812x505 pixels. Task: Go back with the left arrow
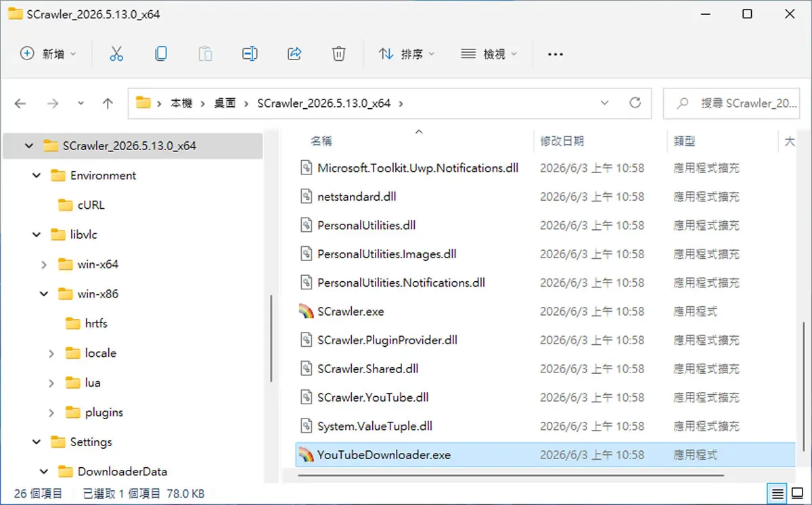click(x=20, y=103)
